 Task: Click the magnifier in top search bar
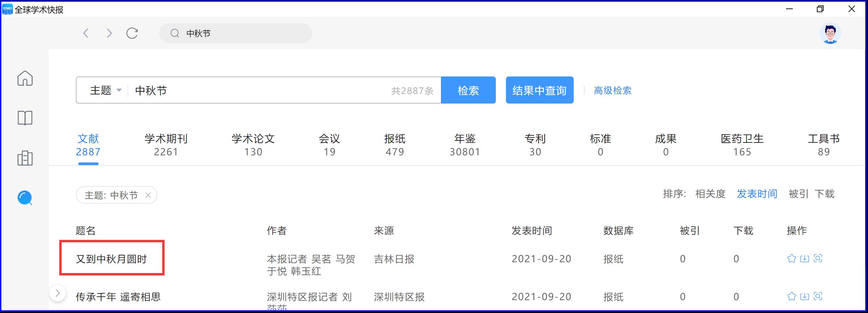(x=175, y=33)
